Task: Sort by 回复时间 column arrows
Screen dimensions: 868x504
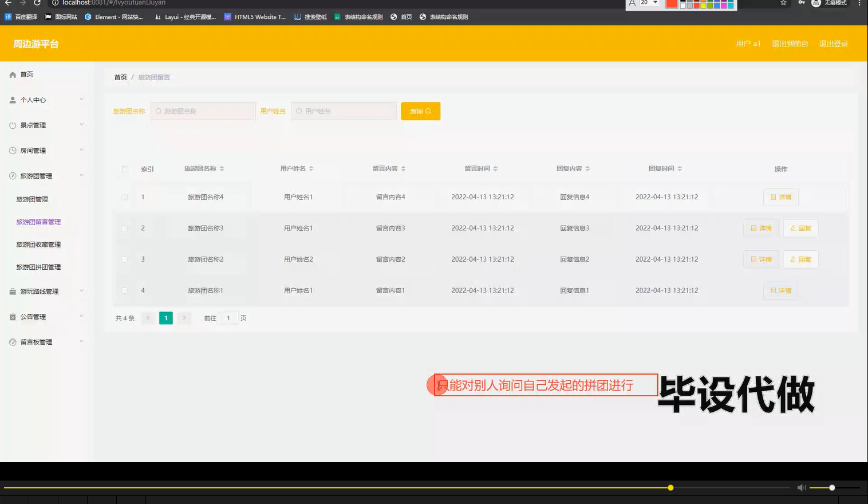Action: (680, 169)
